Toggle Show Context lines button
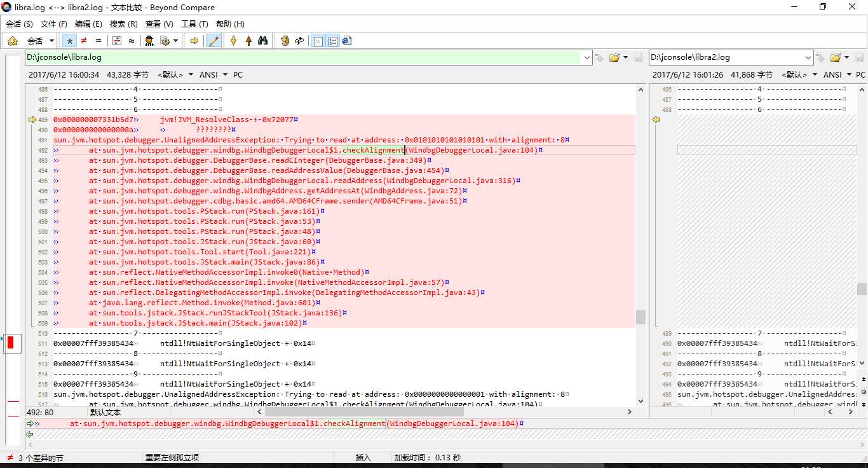Image resolution: width=868 pixels, height=468 pixels. (117, 41)
